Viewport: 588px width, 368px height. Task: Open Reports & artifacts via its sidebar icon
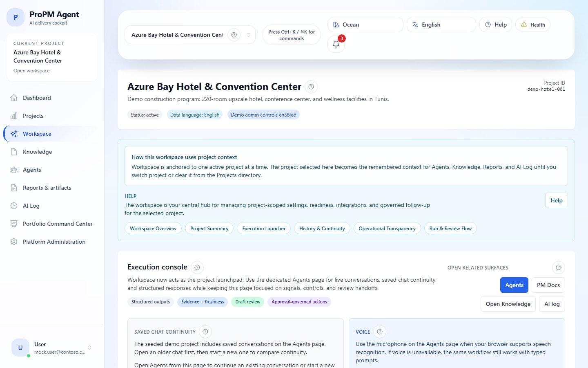pos(14,188)
